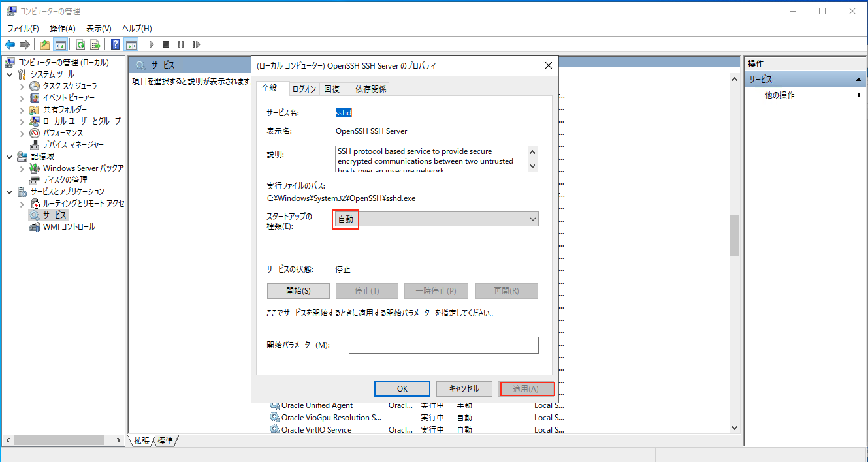This screenshot has width=868, height=462.
Task: Click the gear icon of Oracle Unified Agent row
Action: click(274, 405)
